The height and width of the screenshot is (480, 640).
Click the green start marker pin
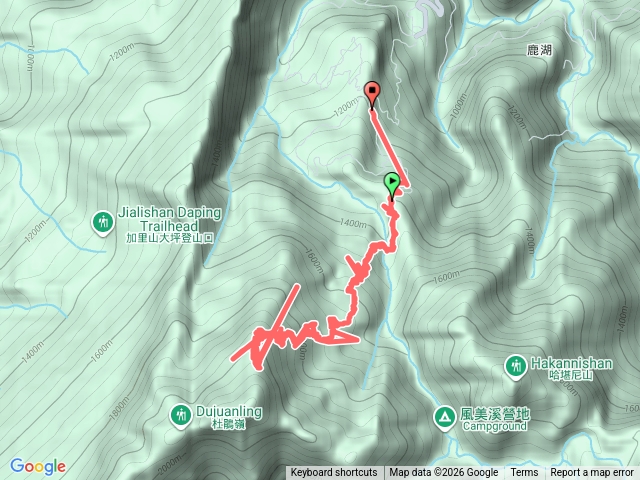(x=392, y=184)
